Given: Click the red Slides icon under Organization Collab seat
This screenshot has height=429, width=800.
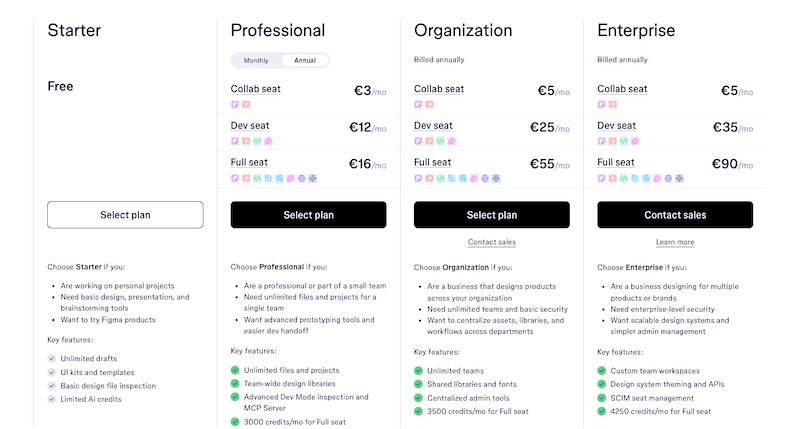Looking at the screenshot, I should pos(430,105).
